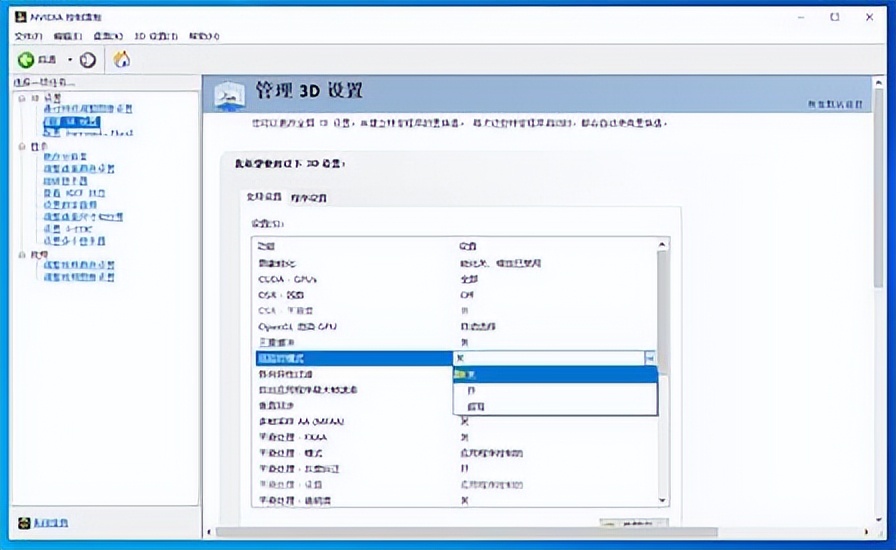Image resolution: width=896 pixels, height=550 pixels.
Task: Click main panel vertical scrollbar up arrow
Action: [878, 83]
